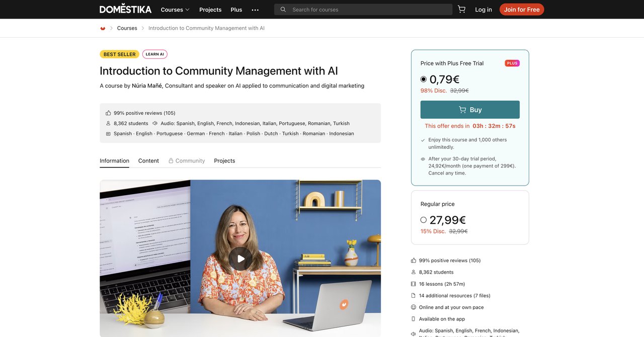
Task: Click the course video thumbnail image
Action: pos(240,258)
